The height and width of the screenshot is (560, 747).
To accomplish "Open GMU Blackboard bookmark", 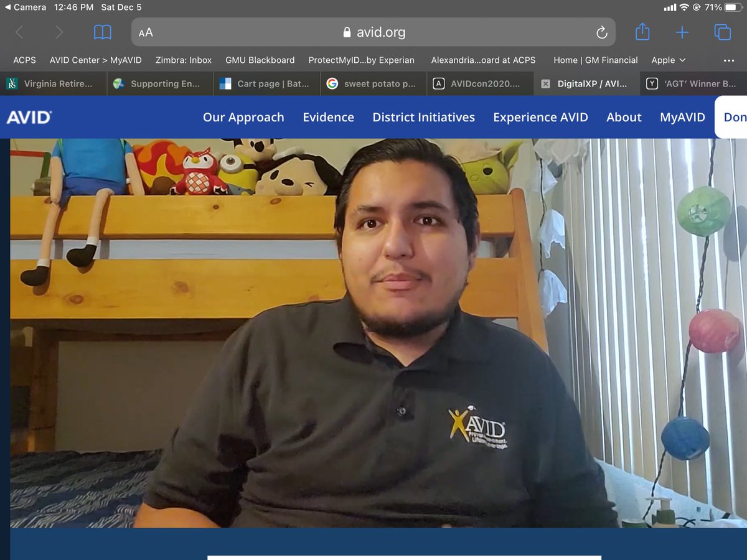I will pos(260,60).
